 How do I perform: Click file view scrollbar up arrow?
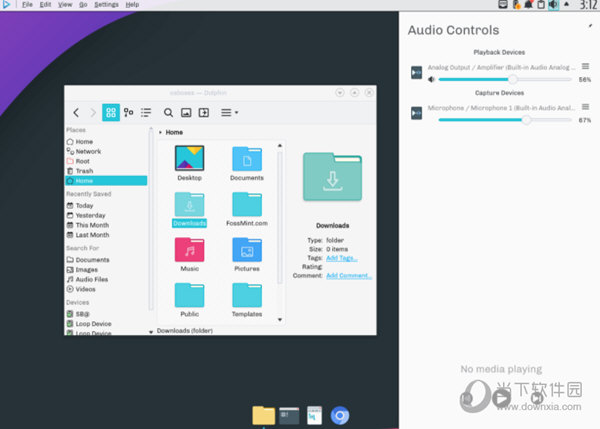[x=280, y=146]
